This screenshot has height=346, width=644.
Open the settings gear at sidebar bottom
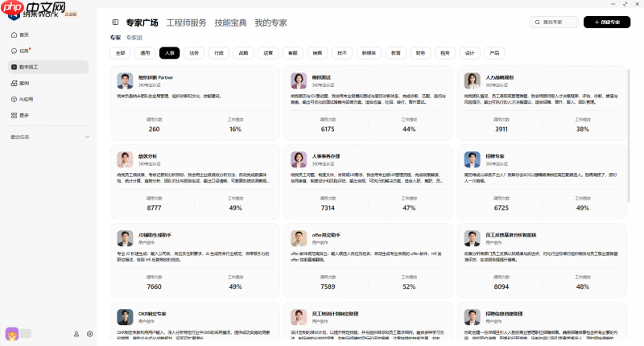click(x=90, y=334)
